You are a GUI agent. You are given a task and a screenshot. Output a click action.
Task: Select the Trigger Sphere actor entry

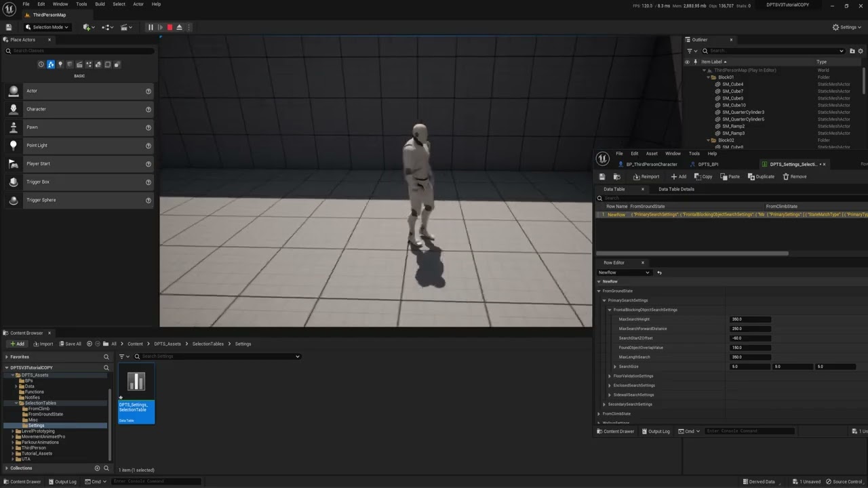79,200
